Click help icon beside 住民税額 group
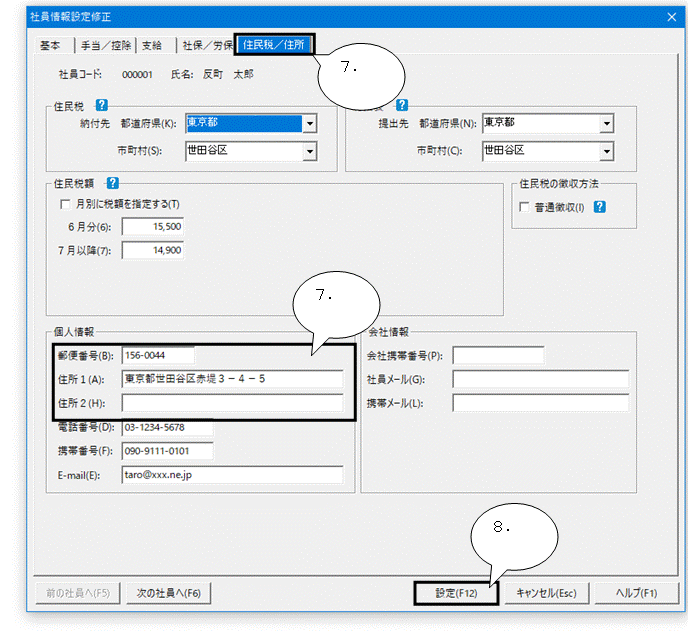The width and height of the screenshot is (688, 640). tap(113, 183)
